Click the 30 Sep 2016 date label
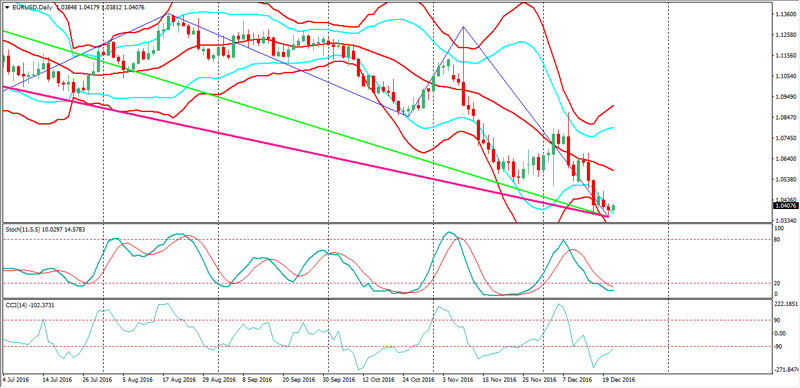 click(x=339, y=380)
